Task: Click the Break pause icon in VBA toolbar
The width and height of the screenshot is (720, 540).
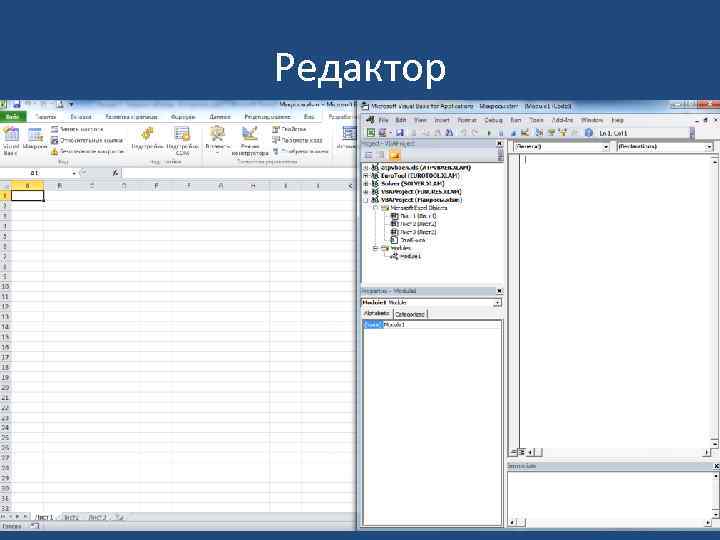Action: pyautogui.click(x=501, y=133)
